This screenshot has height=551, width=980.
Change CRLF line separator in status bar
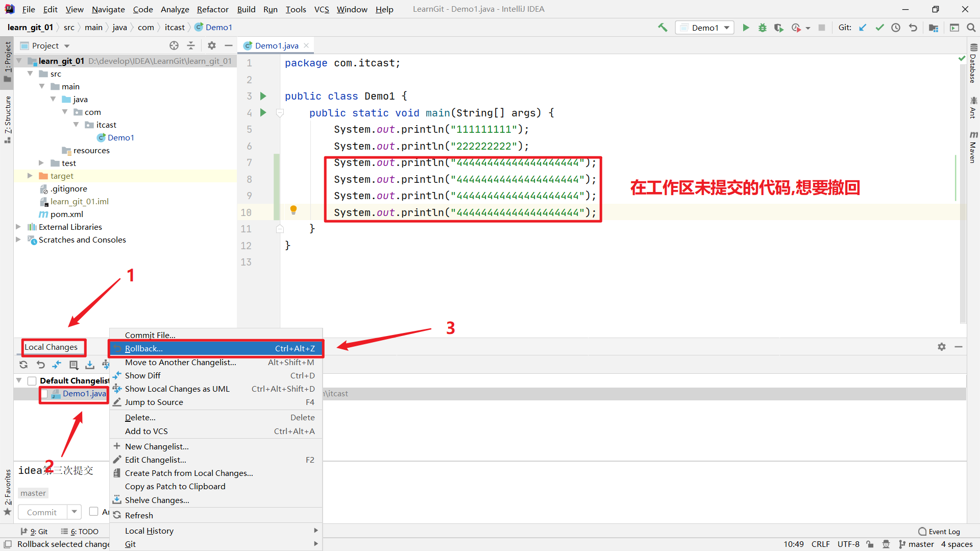[821, 544]
